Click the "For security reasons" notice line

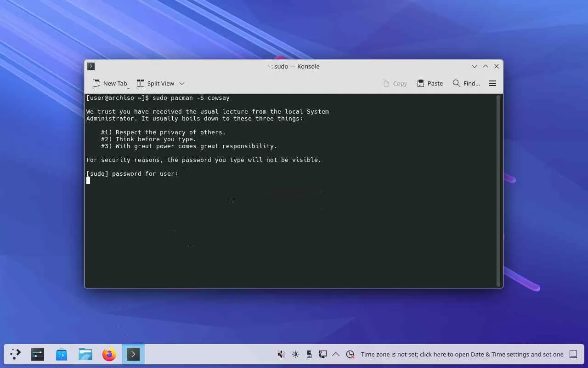pos(204,160)
